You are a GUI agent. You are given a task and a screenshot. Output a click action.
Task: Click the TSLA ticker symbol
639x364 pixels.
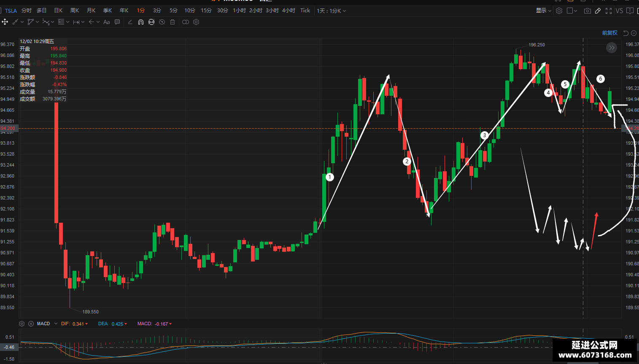[11, 11]
